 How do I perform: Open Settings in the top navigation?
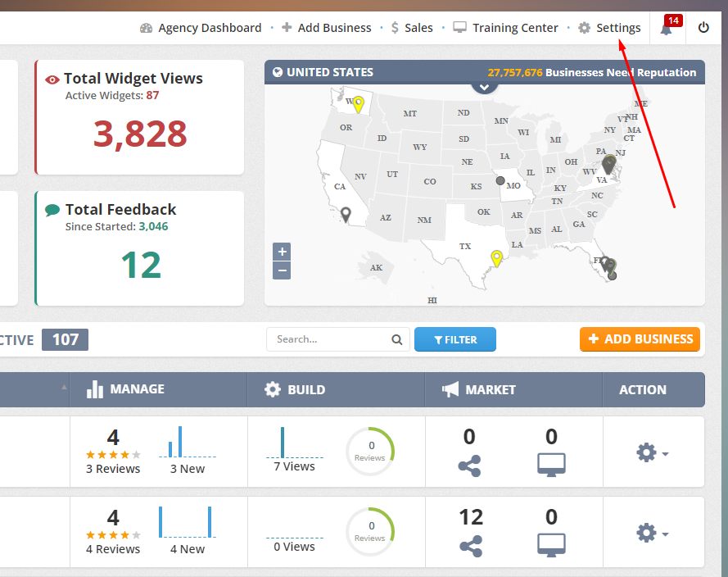609,28
